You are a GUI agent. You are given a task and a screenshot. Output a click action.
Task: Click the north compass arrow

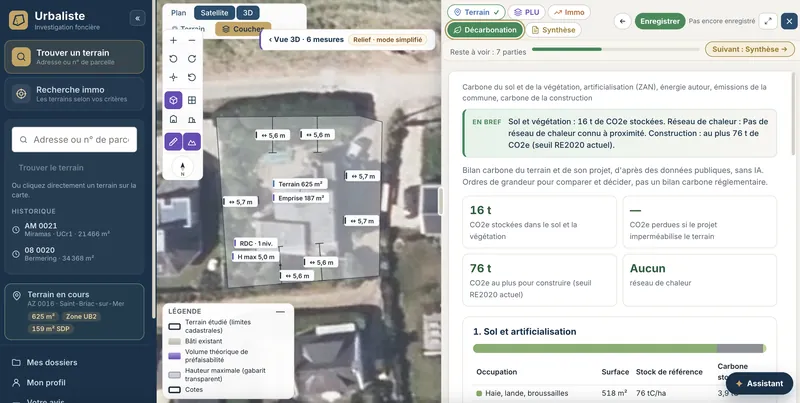tap(183, 167)
